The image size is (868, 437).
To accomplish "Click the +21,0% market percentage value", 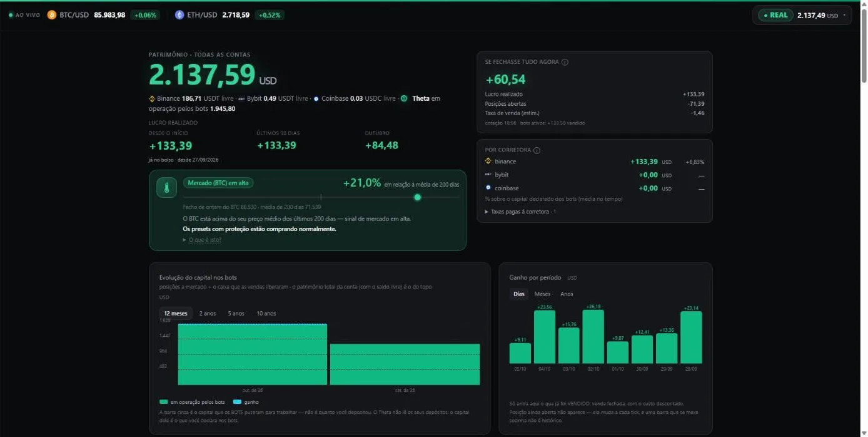I will point(362,183).
